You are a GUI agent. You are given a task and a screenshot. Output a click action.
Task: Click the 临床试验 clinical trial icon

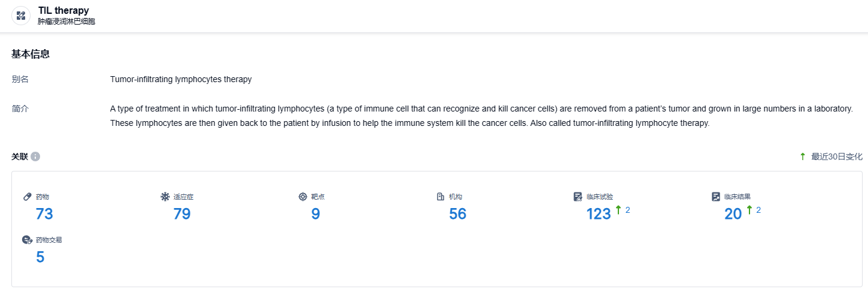[578, 197]
